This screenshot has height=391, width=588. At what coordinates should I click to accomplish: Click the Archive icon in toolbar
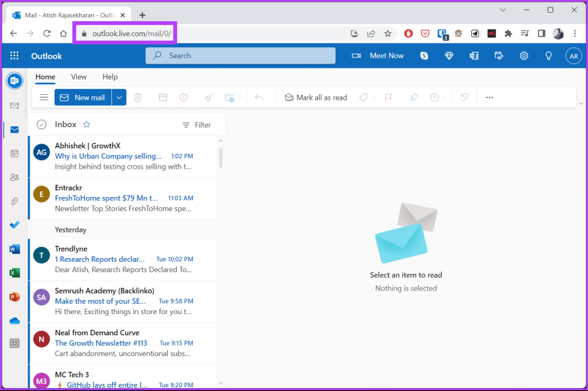(163, 98)
